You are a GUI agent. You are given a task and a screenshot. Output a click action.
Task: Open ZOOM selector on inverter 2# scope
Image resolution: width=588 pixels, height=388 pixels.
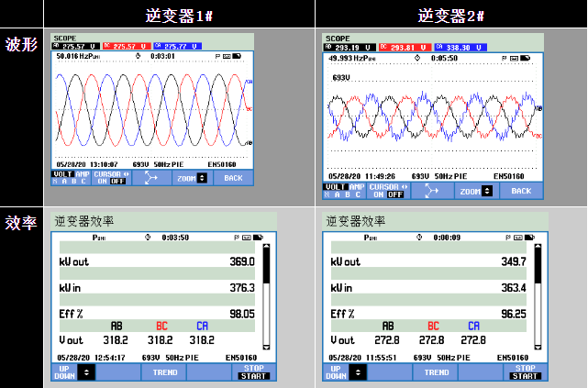(x=476, y=191)
